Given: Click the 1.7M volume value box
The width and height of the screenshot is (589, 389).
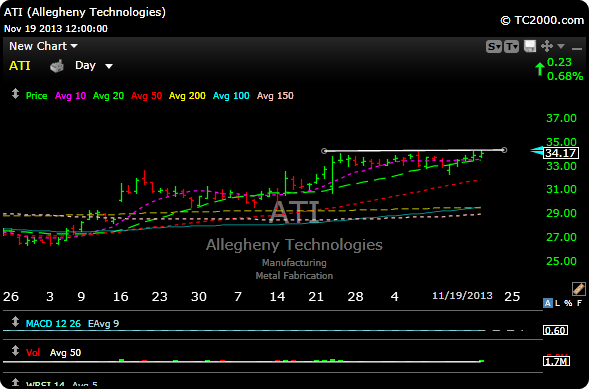Looking at the screenshot, I should pyautogui.click(x=556, y=362).
